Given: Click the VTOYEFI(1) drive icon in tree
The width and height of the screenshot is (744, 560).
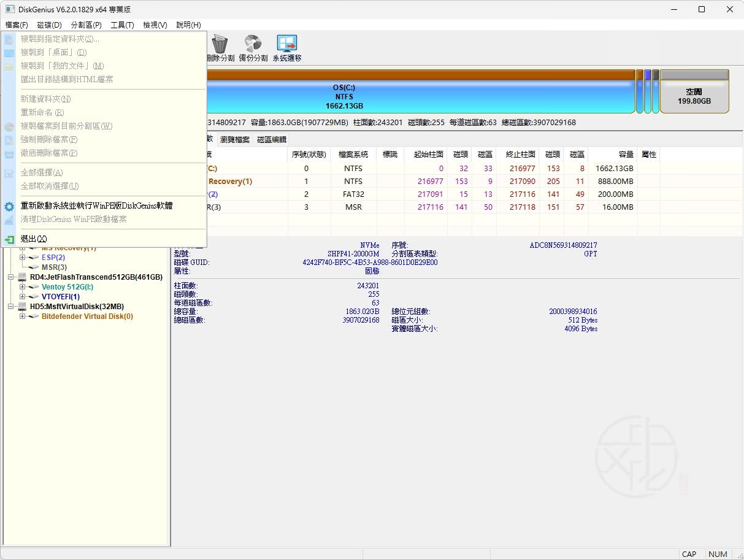Looking at the screenshot, I should [x=34, y=297].
